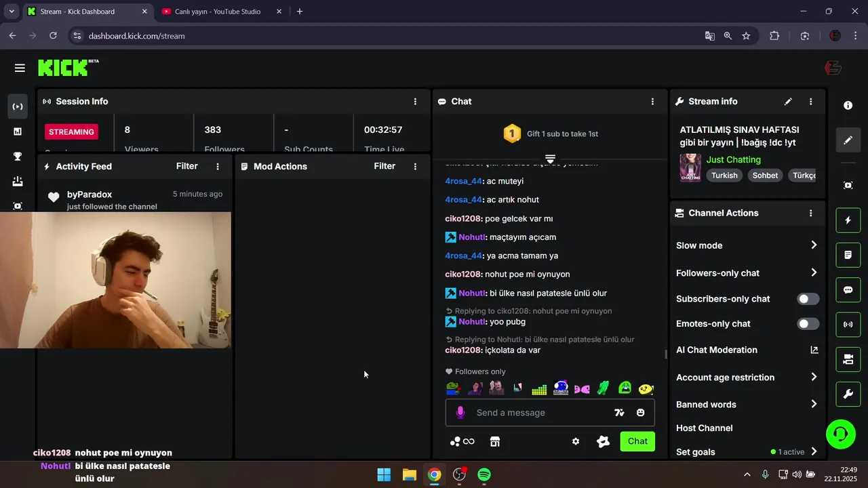Image resolution: width=868 pixels, height=488 pixels.
Task: Select the Turkish tag
Action: click(x=724, y=176)
